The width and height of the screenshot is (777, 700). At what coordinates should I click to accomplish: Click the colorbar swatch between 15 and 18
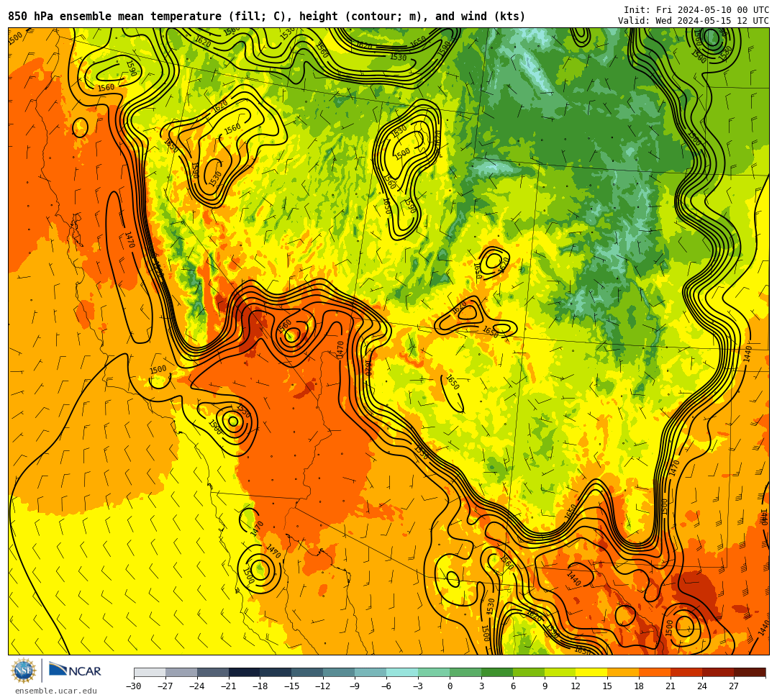click(x=623, y=672)
